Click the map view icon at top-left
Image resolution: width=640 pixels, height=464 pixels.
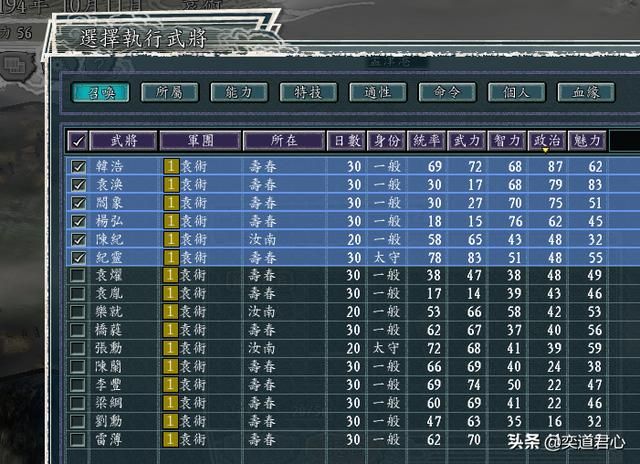coord(15,65)
